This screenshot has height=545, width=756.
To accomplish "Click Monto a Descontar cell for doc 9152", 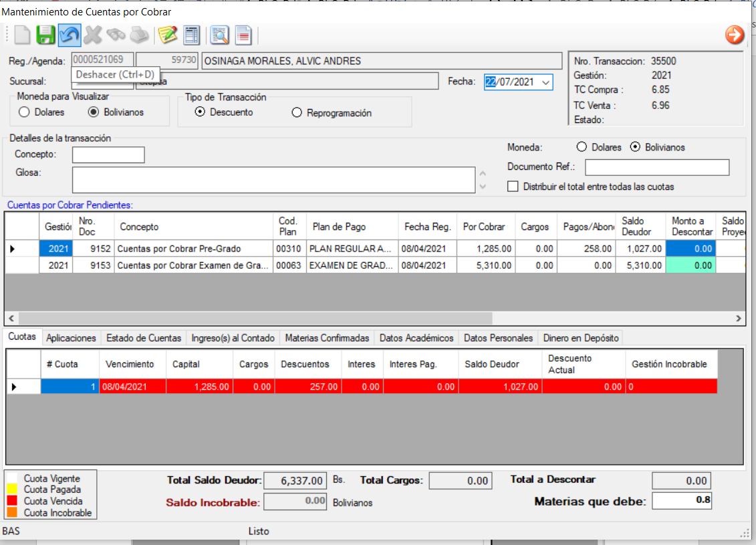I will 690,249.
